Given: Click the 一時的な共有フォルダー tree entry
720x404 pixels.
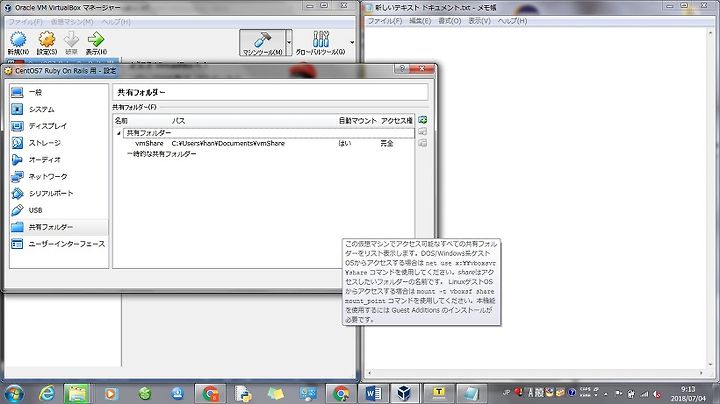Looking at the screenshot, I should click(x=162, y=154).
